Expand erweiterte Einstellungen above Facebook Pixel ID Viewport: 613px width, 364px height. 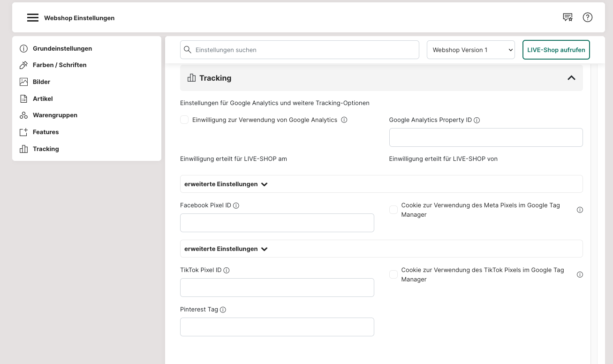[x=381, y=184]
